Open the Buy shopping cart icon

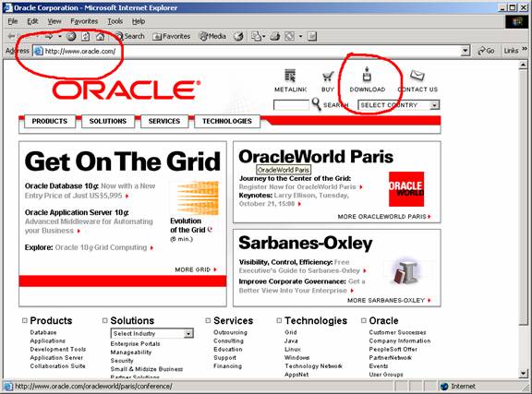328,77
